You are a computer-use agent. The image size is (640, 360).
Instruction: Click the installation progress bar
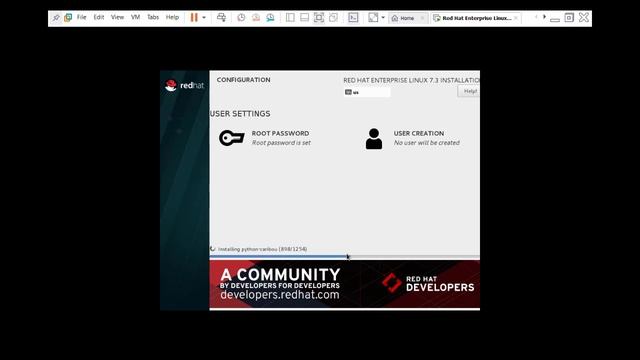pos(344,257)
